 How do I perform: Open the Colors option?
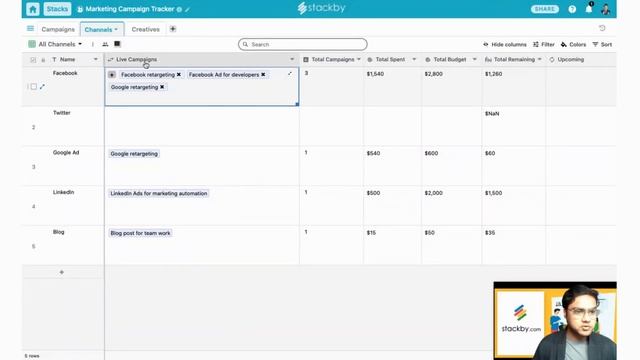573,44
